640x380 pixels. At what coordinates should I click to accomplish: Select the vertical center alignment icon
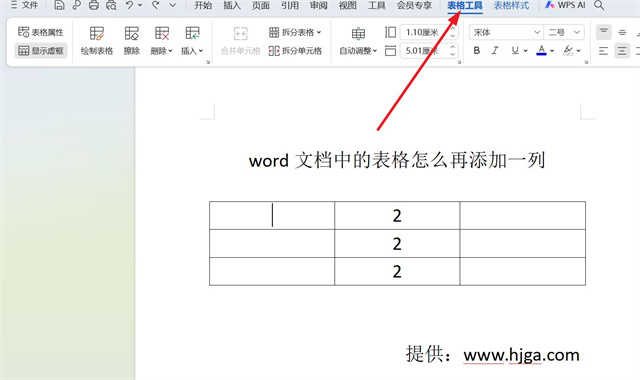coord(622,32)
